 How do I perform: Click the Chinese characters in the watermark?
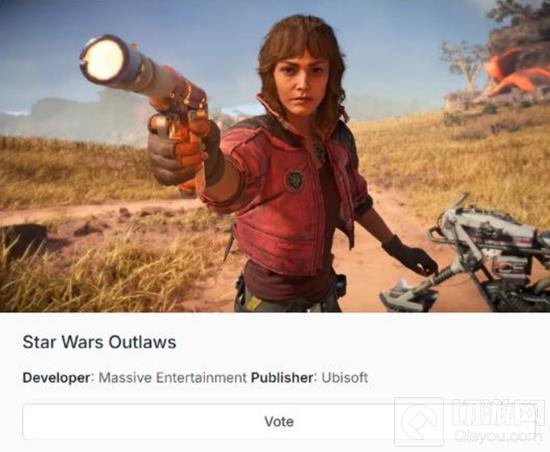(498, 414)
